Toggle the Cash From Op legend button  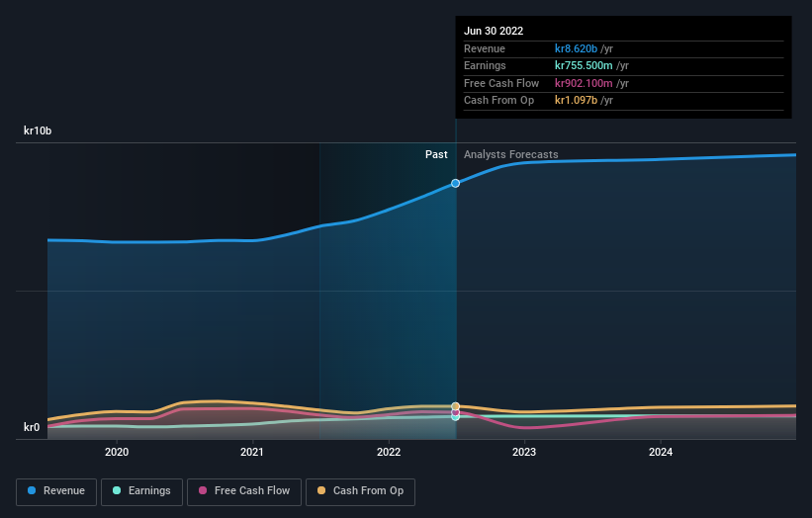coord(360,491)
